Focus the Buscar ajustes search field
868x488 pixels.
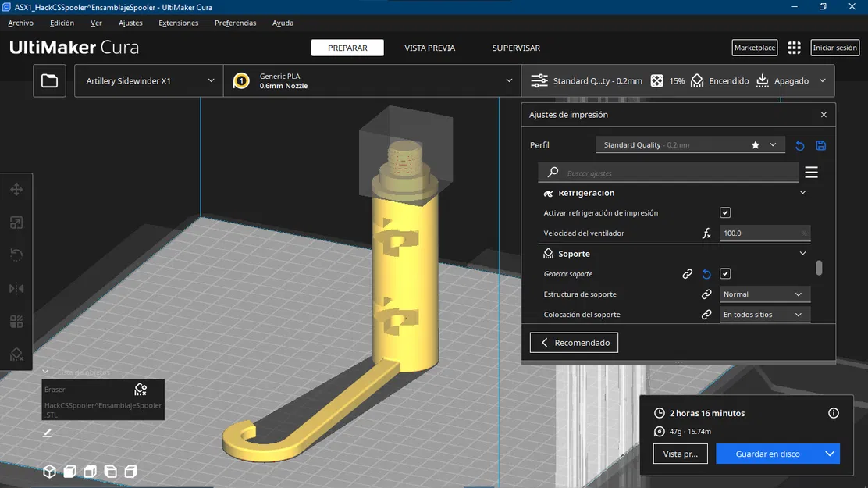[x=668, y=173]
